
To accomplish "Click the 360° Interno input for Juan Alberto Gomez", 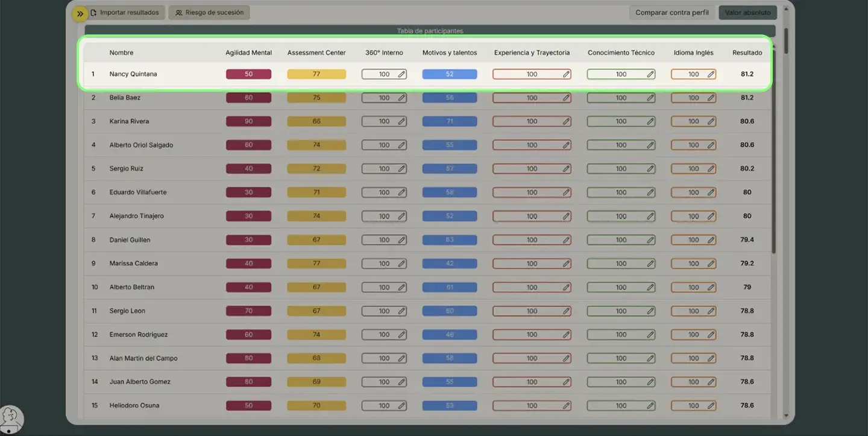I will [x=384, y=382].
